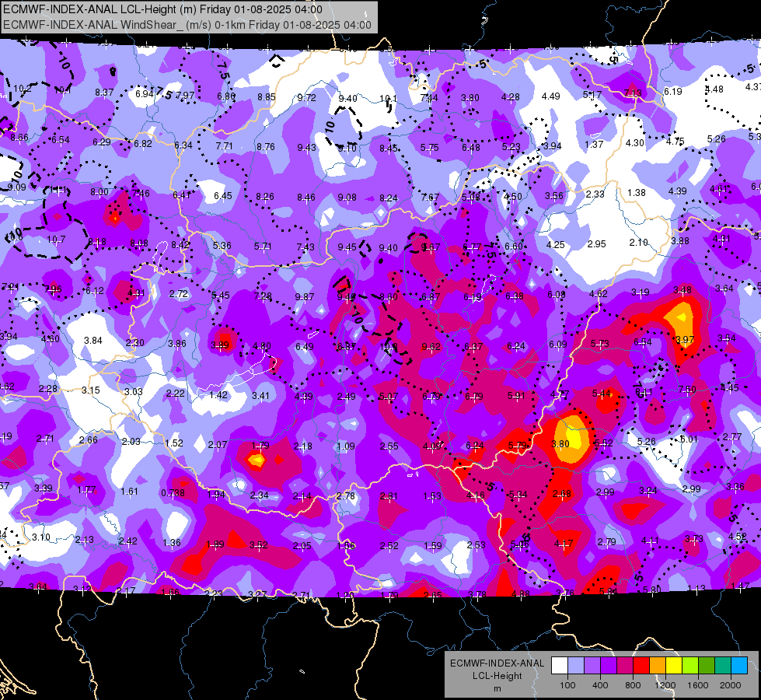Screen dimensions: 761x700
Task: Click the grid value '6.19'
Action: click(x=673, y=91)
